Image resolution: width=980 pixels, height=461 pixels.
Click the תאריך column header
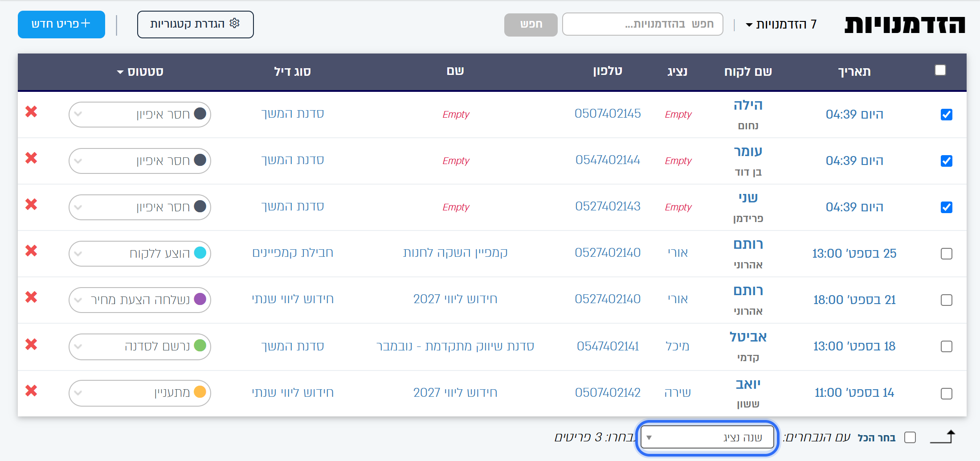(x=854, y=71)
